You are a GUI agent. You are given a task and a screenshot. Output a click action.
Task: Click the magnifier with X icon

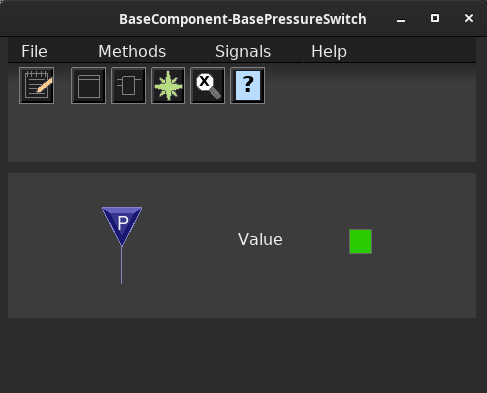[x=208, y=86]
